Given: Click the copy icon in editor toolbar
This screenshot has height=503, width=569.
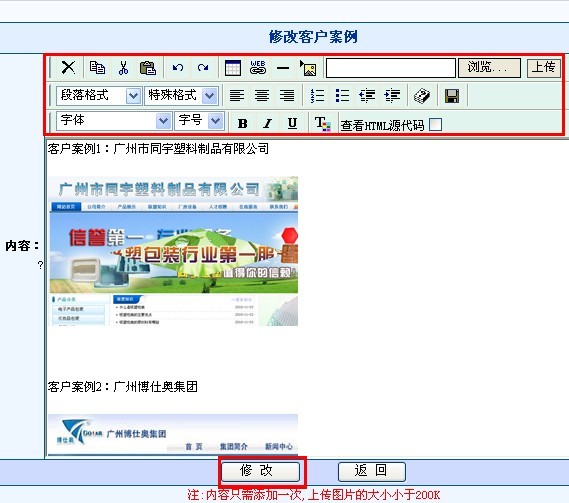Looking at the screenshot, I should point(97,68).
